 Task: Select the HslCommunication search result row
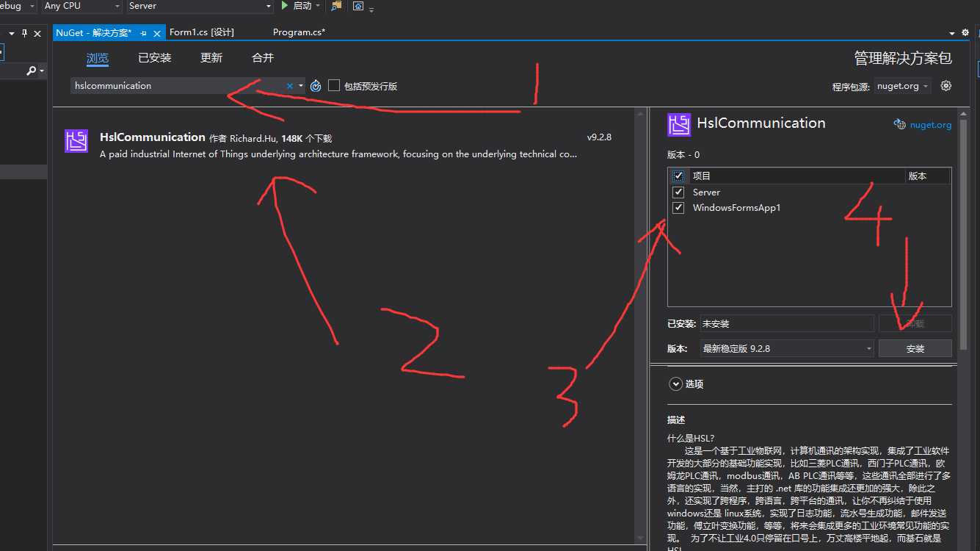pyautogui.click(x=344, y=144)
